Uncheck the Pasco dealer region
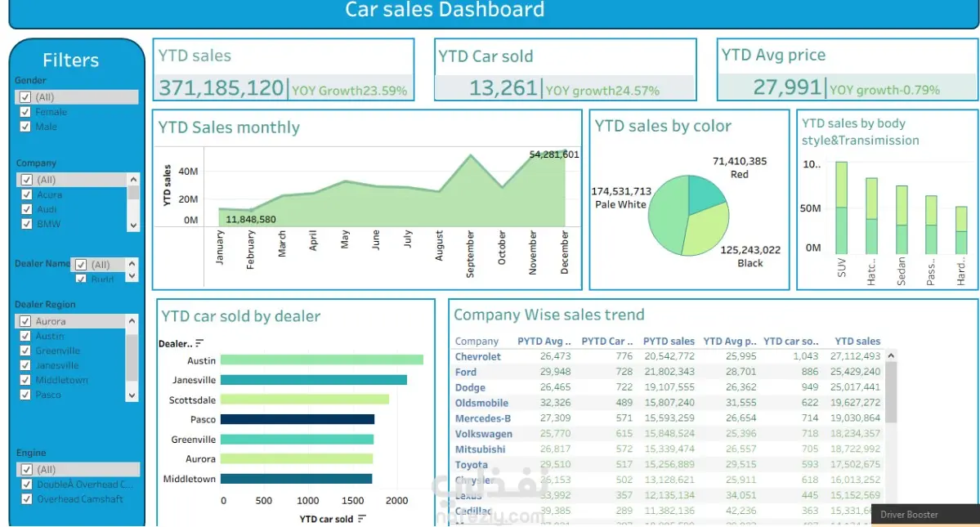Viewport: 980px width, 527px height. point(25,395)
